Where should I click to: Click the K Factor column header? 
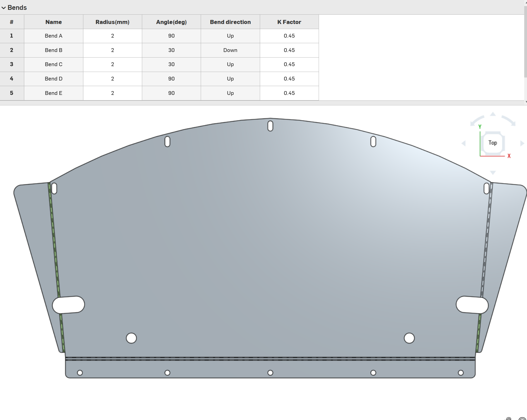(289, 22)
